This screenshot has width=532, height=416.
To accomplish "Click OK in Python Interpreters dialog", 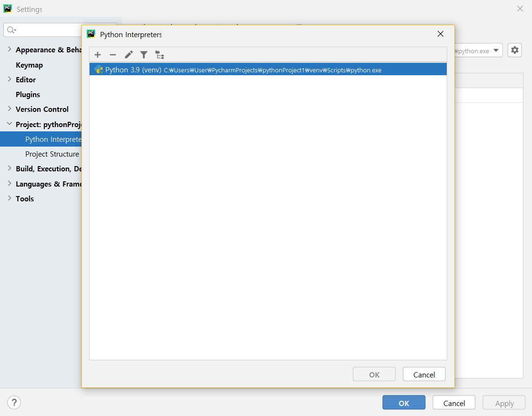I will click(374, 374).
